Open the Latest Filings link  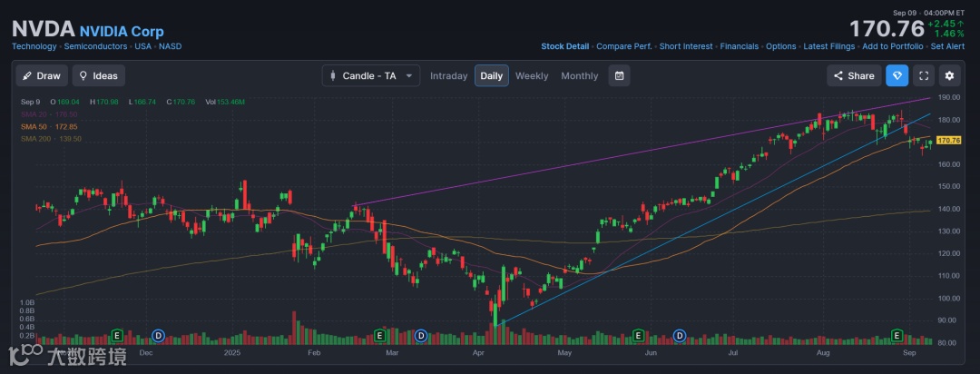tap(828, 46)
